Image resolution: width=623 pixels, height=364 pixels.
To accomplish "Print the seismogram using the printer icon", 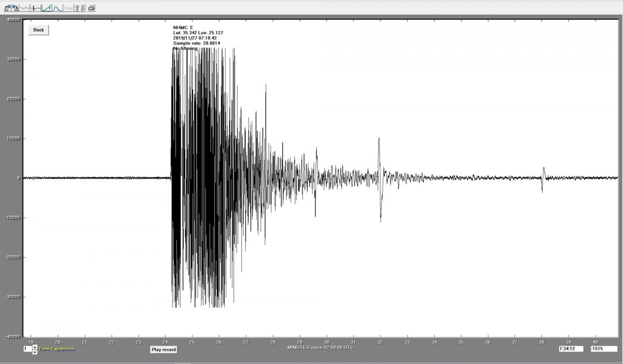I will pyautogui.click(x=91, y=8).
